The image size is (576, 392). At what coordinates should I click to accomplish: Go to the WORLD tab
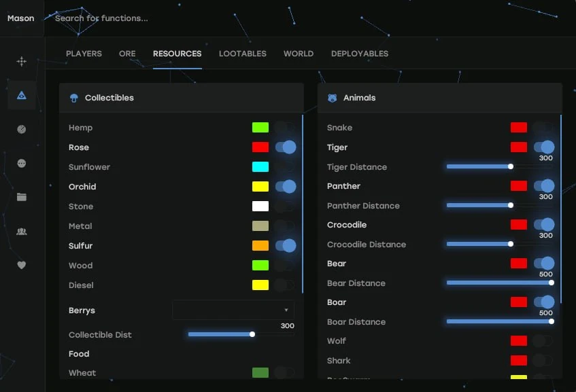299,54
